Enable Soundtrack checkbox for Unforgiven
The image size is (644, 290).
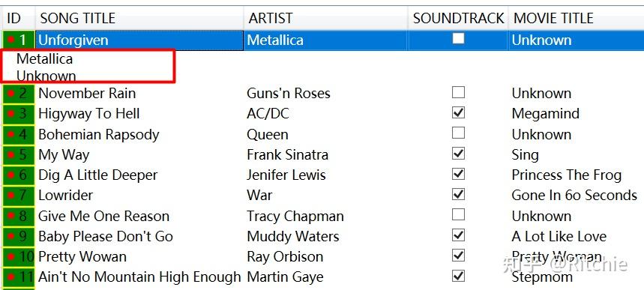click(458, 39)
